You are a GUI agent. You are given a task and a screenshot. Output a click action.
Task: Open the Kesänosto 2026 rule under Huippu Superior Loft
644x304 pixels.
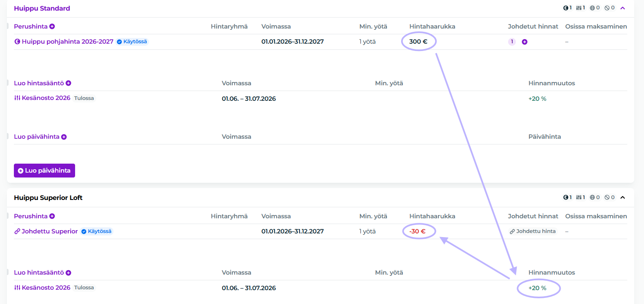pyautogui.click(x=46, y=288)
